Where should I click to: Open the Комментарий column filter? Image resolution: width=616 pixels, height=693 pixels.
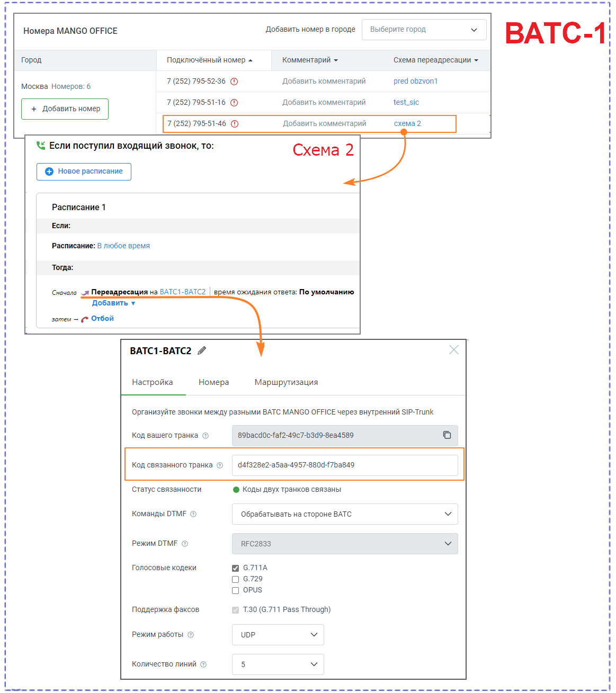[310, 60]
